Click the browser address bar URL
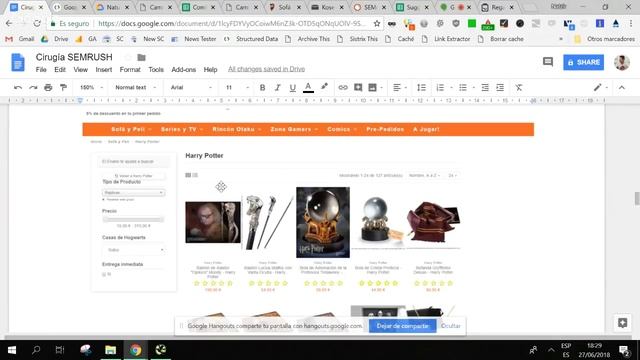 (232, 24)
